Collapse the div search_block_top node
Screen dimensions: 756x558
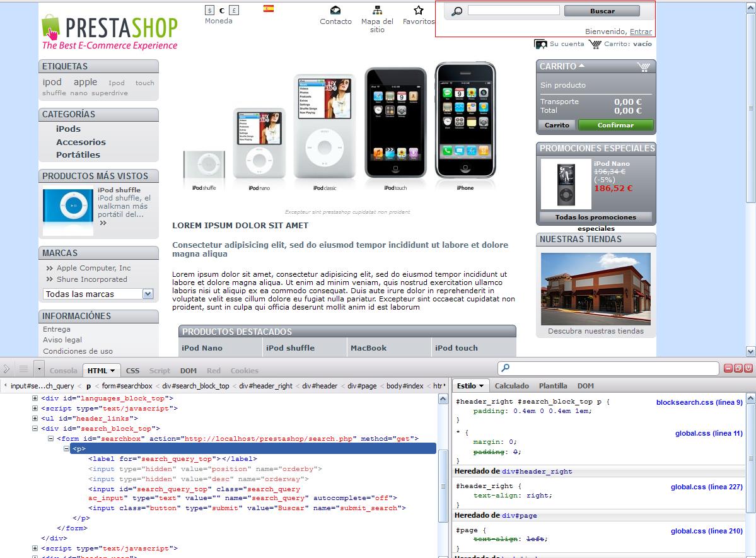click(x=35, y=428)
